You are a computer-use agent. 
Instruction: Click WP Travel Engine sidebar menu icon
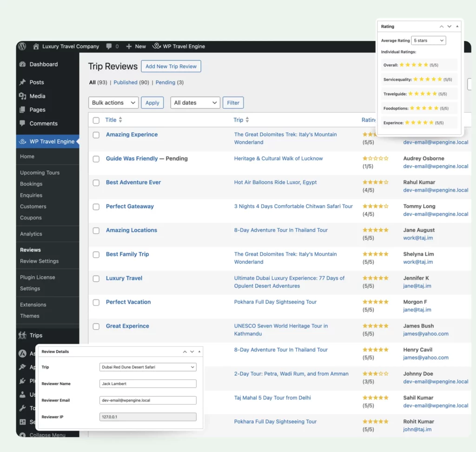(x=22, y=141)
